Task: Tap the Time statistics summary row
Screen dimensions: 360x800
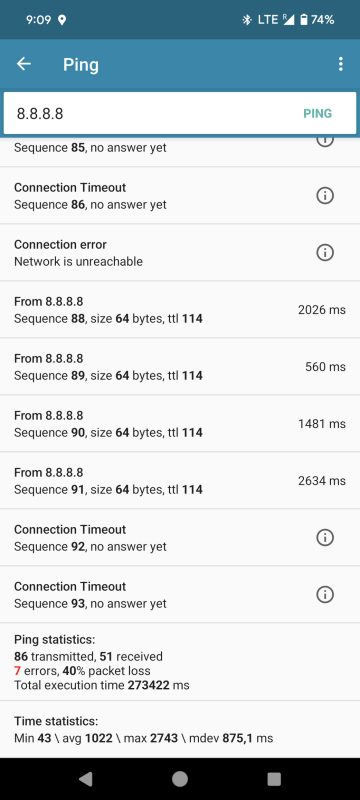Action: point(180,730)
